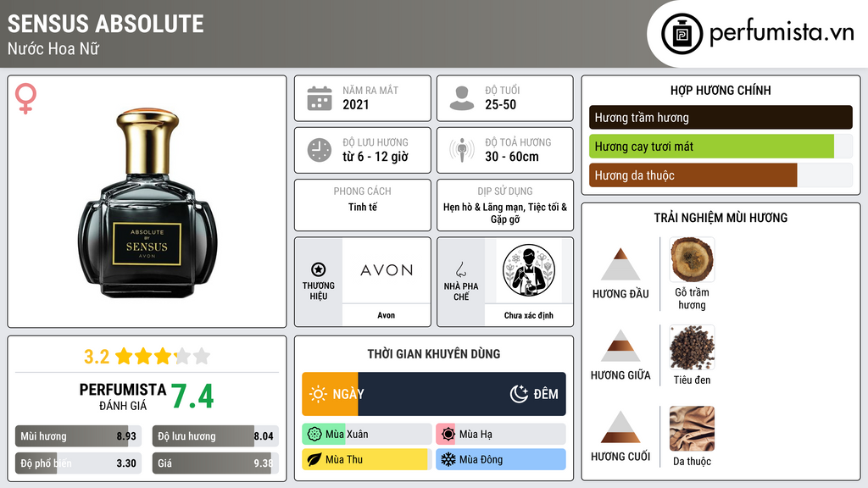Click the calendar icon beside Năm ra mắt
868x488 pixels.
tap(320, 98)
